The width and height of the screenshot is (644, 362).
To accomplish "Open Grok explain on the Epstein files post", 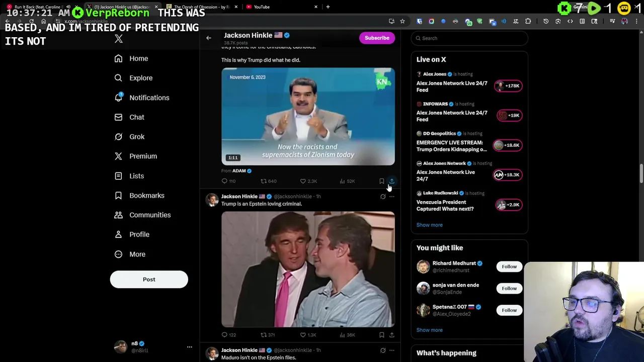I will 383,350.
